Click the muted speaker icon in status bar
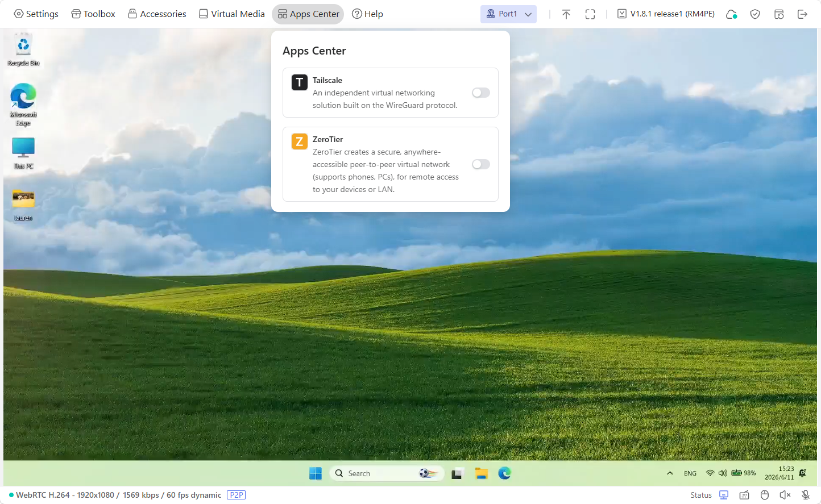The height and width of the screenshot is (504, 821). coord(785,495)
